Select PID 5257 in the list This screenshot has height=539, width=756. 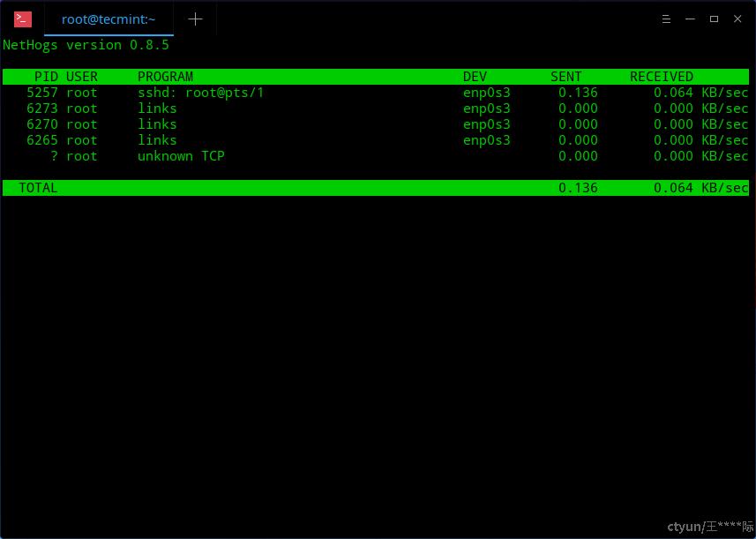coord(42,93)
